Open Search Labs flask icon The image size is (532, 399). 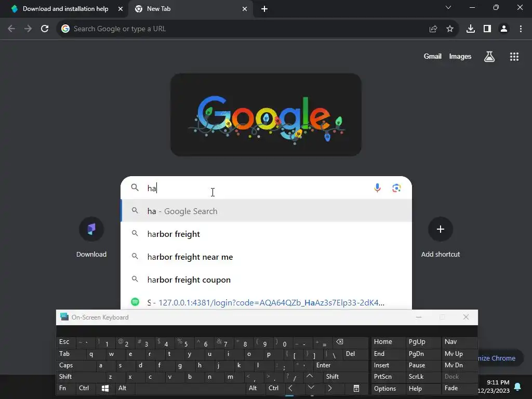point(489,57)
